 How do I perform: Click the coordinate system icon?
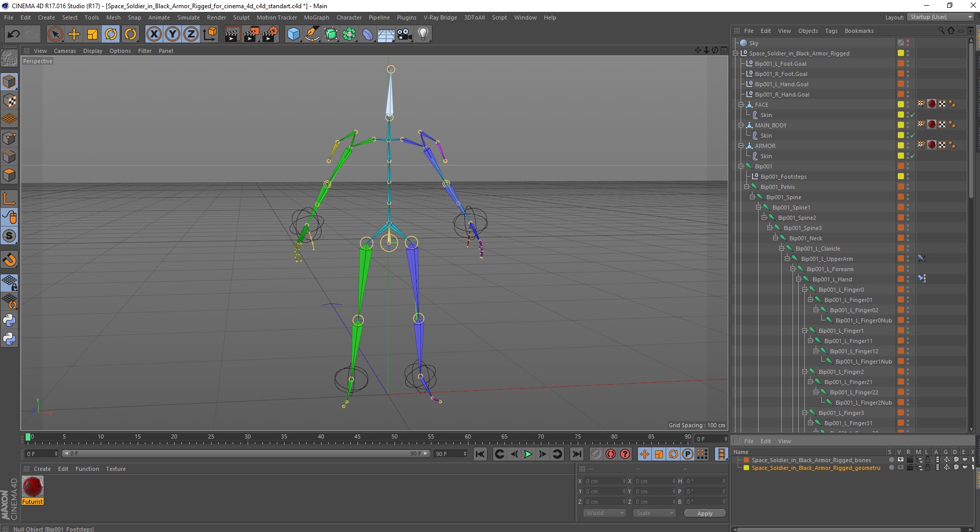click(210, 34)
